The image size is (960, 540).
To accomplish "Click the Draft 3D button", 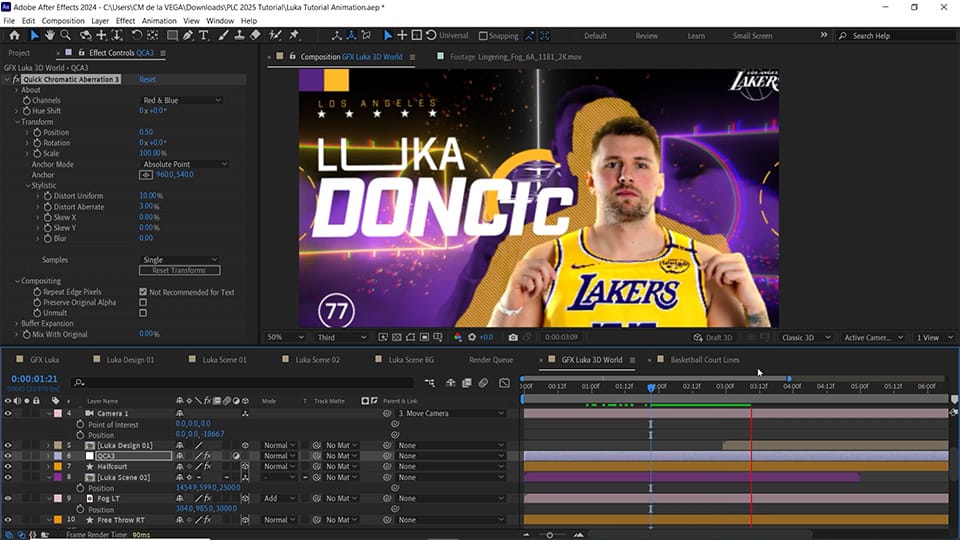I will [713, 337].
